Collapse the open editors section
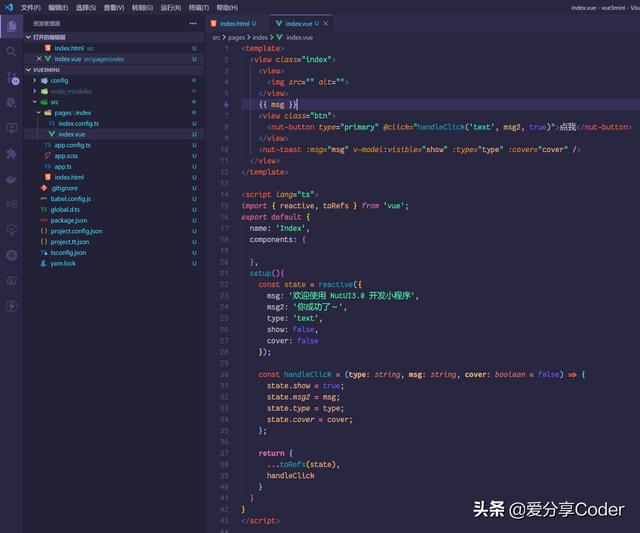The height and width of the screenshot is (533, 640). [x=28, y=37]
